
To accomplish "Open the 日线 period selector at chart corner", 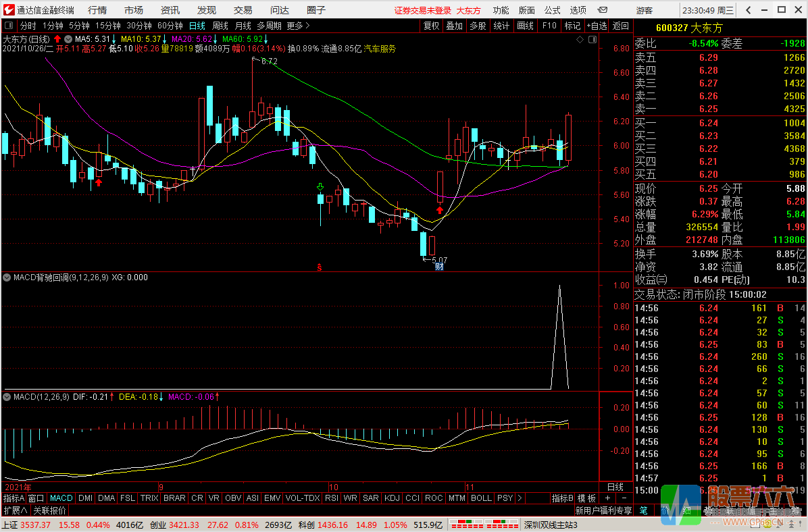I will point(615,487).
